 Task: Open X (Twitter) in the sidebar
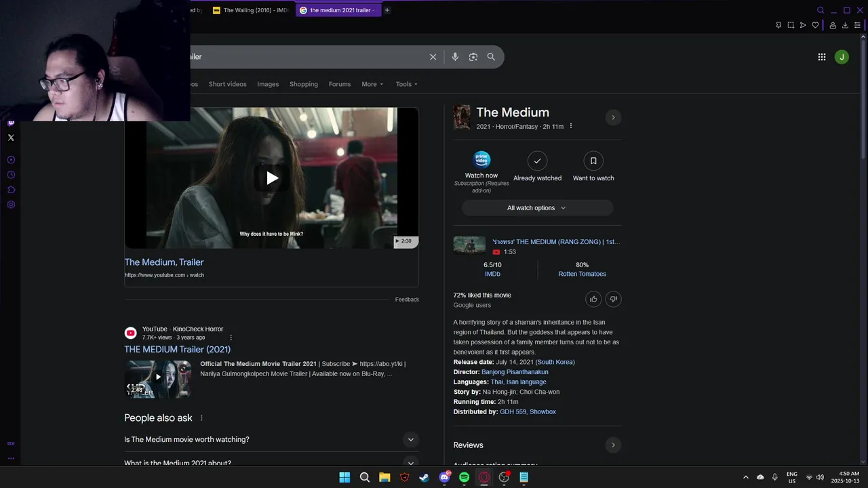[11, 138]
